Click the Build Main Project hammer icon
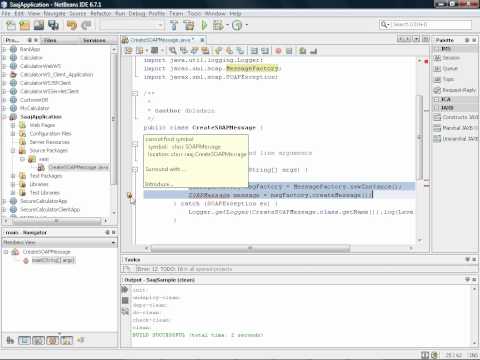The image size is (480, 360). point(174,25)
